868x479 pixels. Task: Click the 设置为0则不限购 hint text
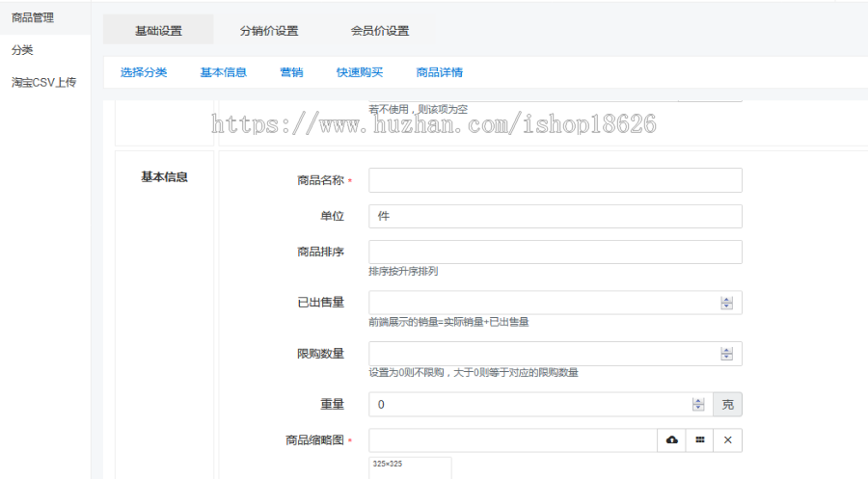click(x=474, y=373)
